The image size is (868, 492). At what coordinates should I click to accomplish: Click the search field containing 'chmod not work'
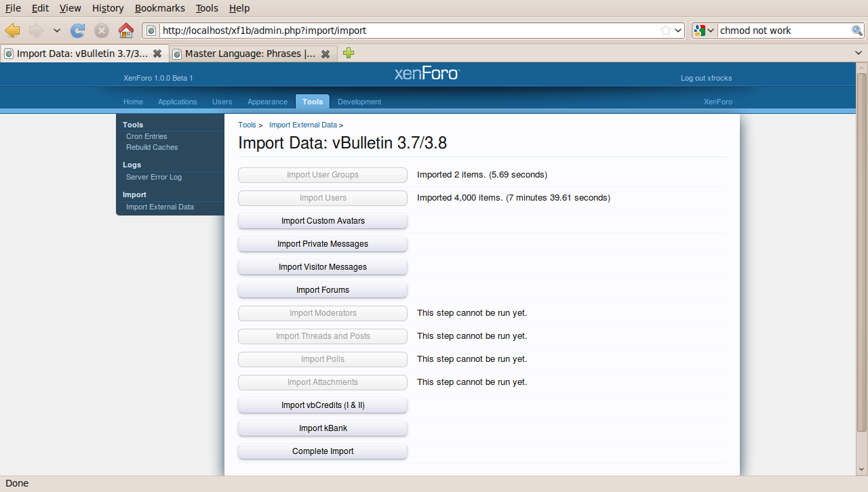[x=785, y=30]
